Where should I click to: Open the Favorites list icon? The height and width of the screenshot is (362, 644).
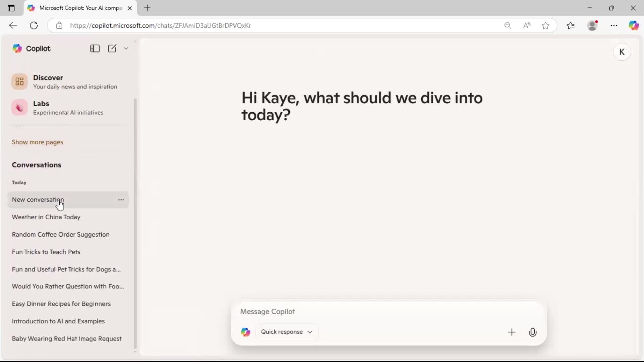[x=571, y=25]
